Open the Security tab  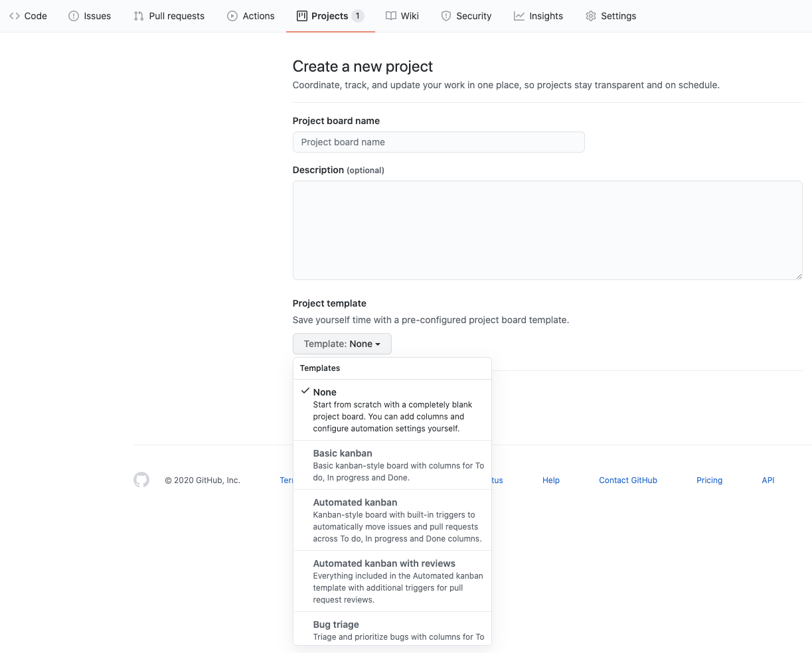466,16
